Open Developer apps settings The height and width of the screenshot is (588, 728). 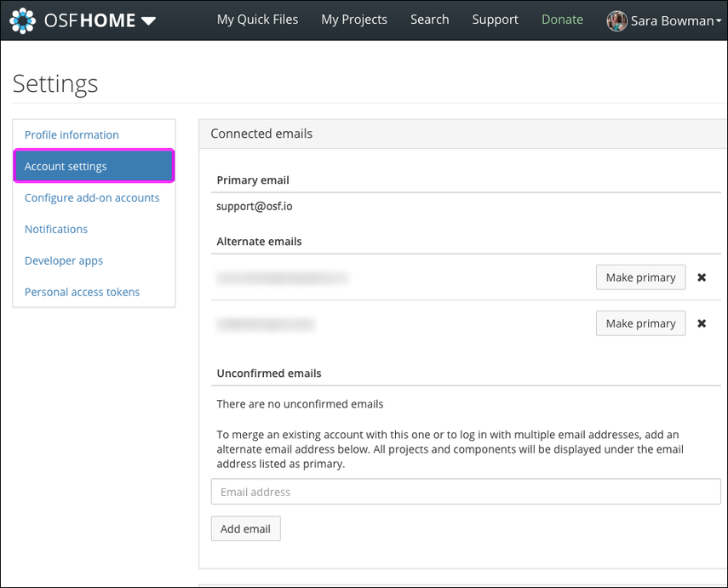(x=64, y=261)
